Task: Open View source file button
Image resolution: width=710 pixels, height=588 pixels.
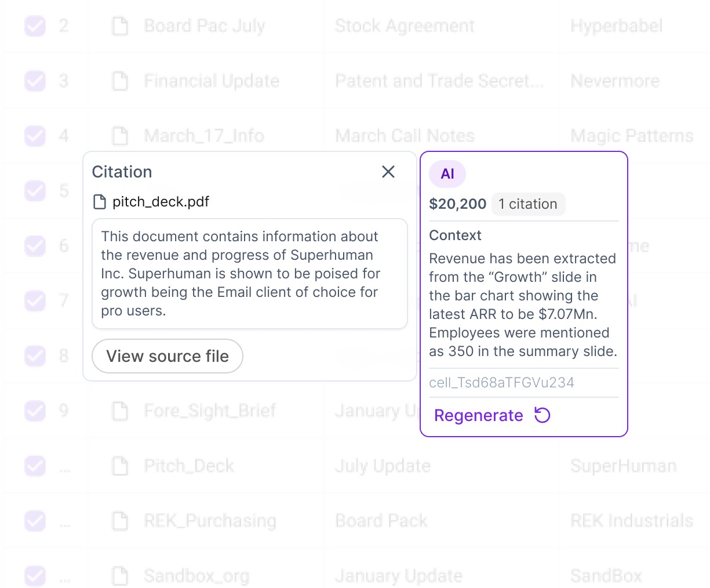Action: [168, 356]
